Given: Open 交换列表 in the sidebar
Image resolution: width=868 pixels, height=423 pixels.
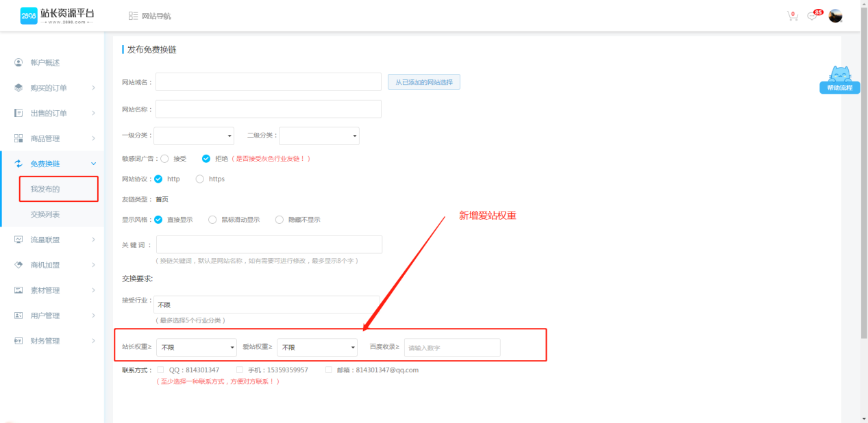Looking at the screenshot, I should 45,214.
